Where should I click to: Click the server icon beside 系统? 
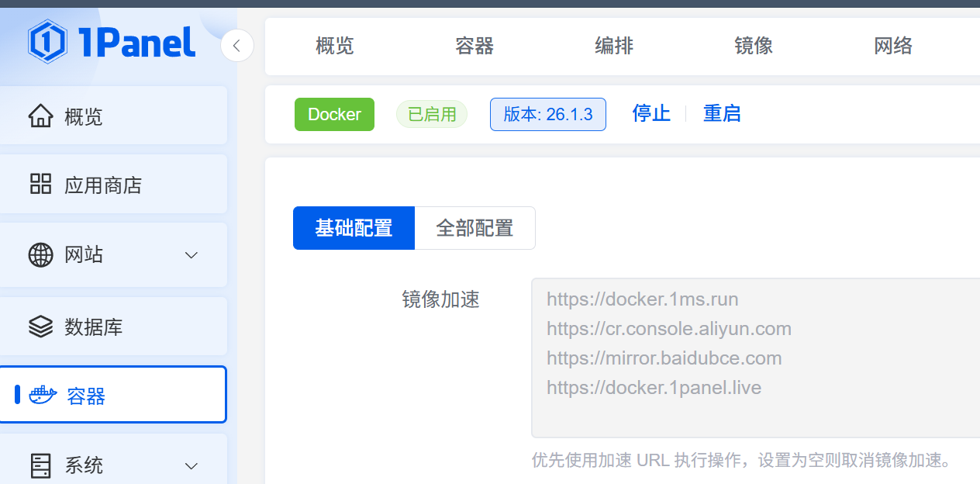pos(40,465)
